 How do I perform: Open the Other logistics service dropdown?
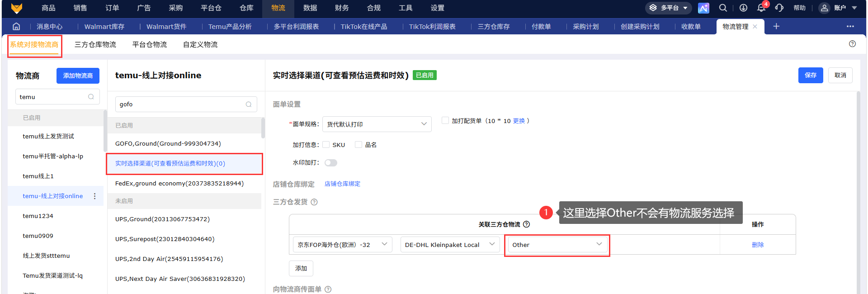pyautogui.click(x=557, y=245)
